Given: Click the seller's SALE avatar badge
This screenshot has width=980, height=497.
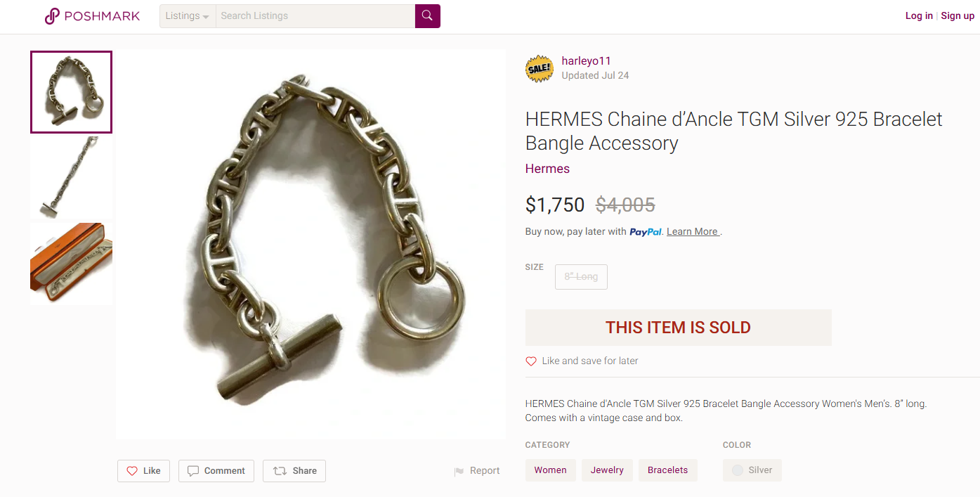Looking at the screenshot, I should pos(540,68).
